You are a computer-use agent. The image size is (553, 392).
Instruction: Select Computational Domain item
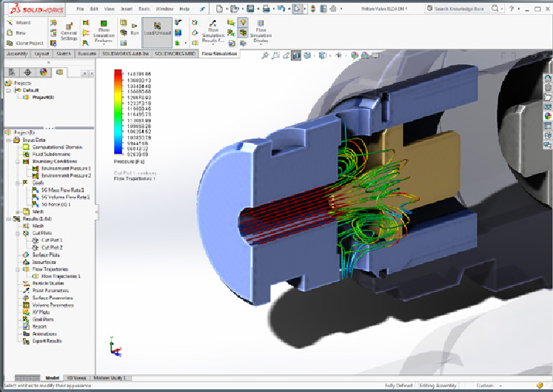58,147
